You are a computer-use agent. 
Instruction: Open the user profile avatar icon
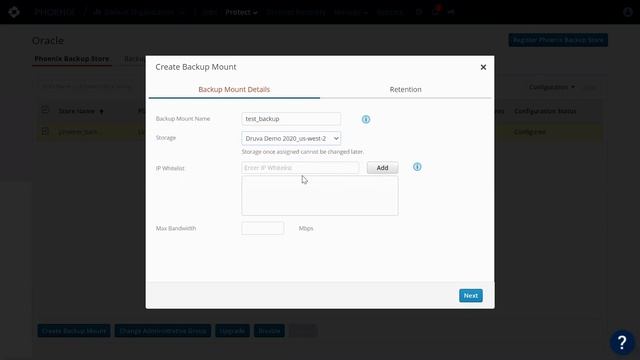(x=628, y=12)
